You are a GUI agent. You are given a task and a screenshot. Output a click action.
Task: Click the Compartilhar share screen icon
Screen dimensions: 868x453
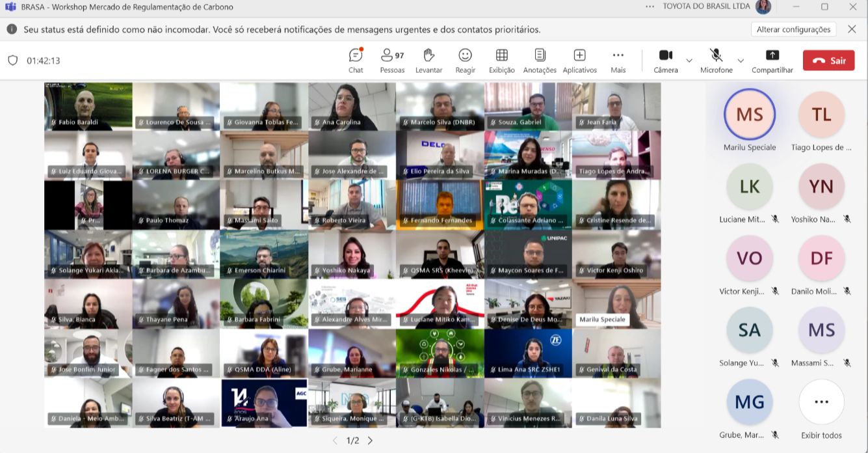pos(772,61)
